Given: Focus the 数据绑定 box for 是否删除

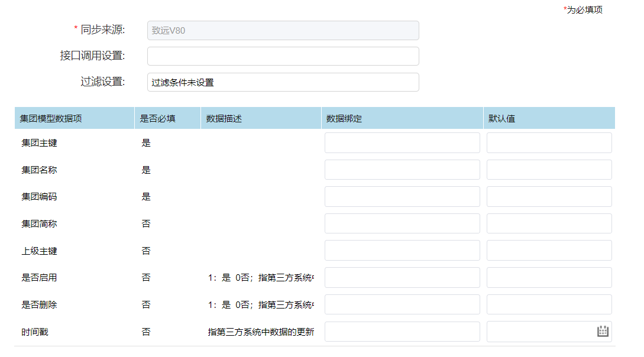Looking at the screenshot, I should pos(402,304).
